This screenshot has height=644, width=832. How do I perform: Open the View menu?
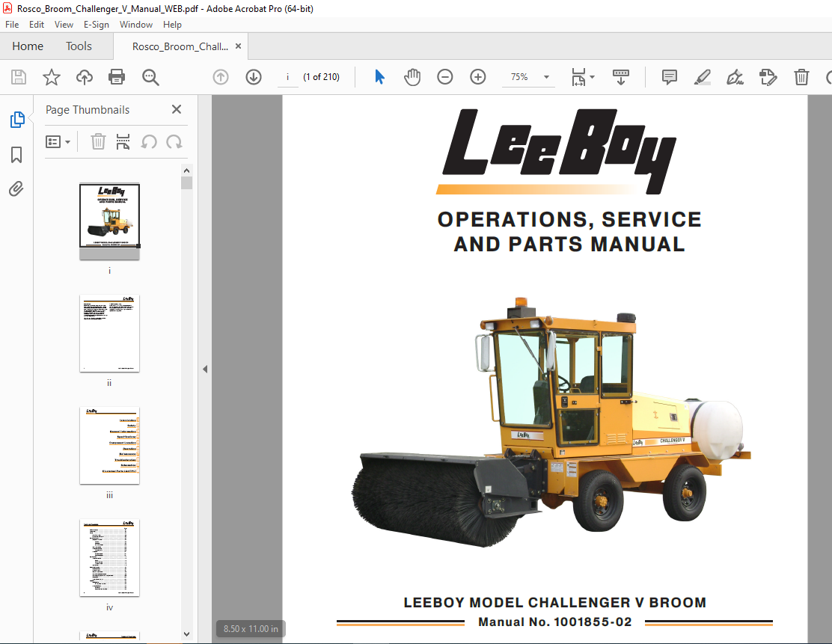[x=64, y=25]
